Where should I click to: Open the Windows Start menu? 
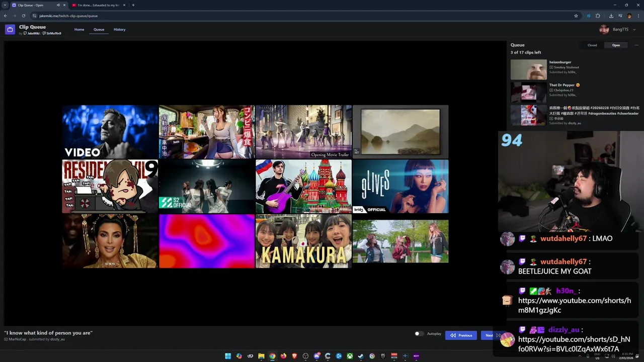(228, 356)
